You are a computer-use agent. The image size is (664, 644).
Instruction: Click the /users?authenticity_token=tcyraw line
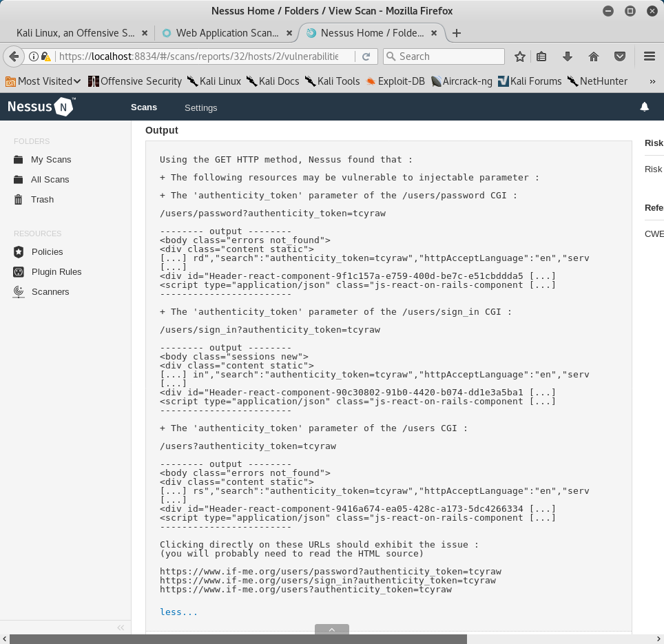pyautogui.click(x=248, y=446)
